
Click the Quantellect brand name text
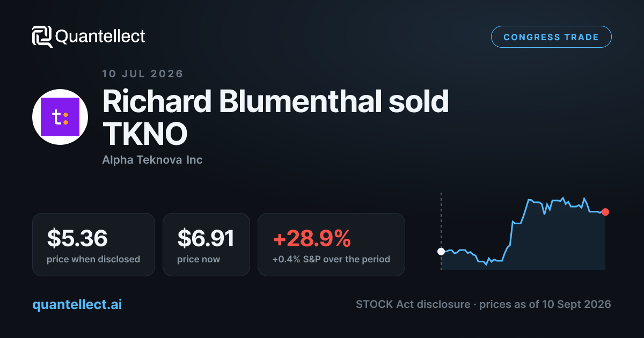(100, 36)
